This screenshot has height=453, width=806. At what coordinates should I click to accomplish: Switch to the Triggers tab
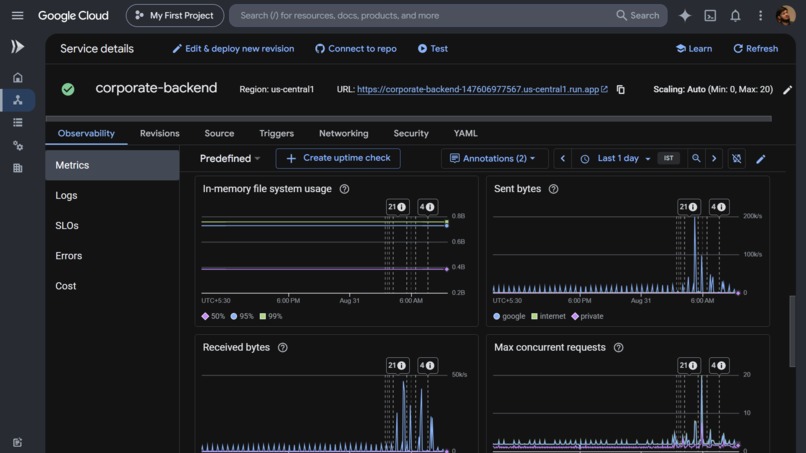click(277, 133)
